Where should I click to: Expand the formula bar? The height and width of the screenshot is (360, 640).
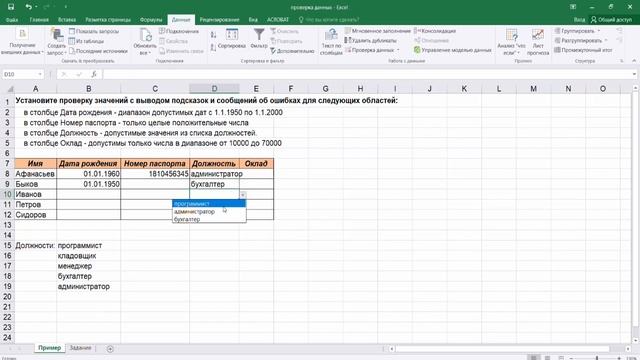click(634, 74)
